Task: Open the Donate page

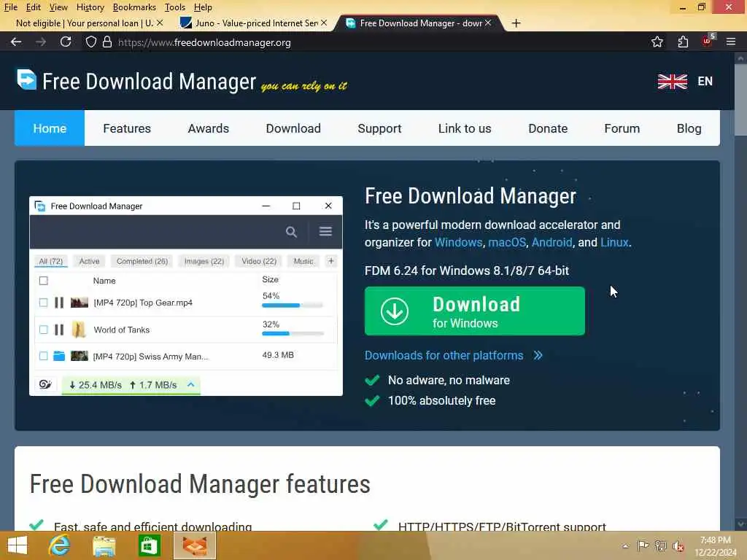Action: pos(548,128)
